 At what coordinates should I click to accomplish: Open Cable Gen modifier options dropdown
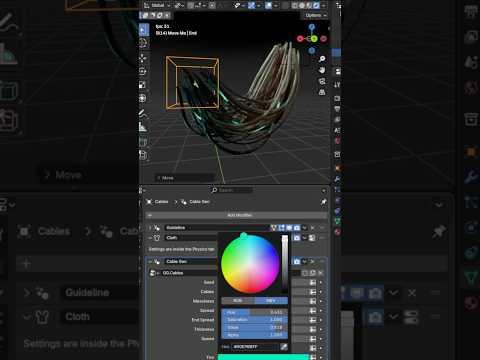coord(304,262)
